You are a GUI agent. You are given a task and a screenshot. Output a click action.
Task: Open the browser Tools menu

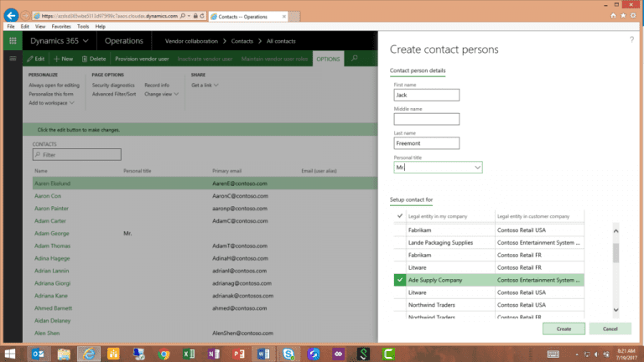pyautogui.click(x=83, y=26)
